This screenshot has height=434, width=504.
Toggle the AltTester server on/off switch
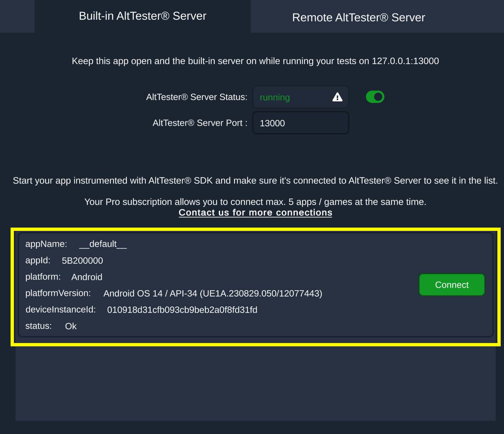375,97
